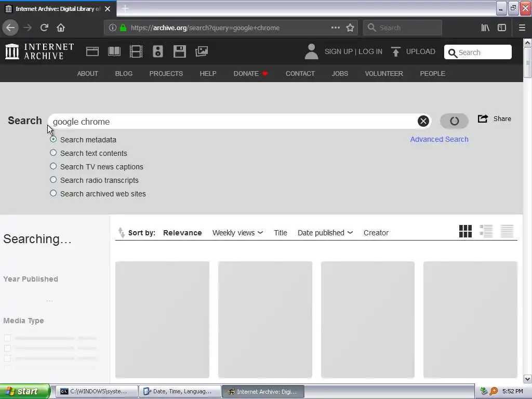Toggle the Firefox sidebar icon
Viewport: 532px width, 399px height.
[x=502, y=28]
